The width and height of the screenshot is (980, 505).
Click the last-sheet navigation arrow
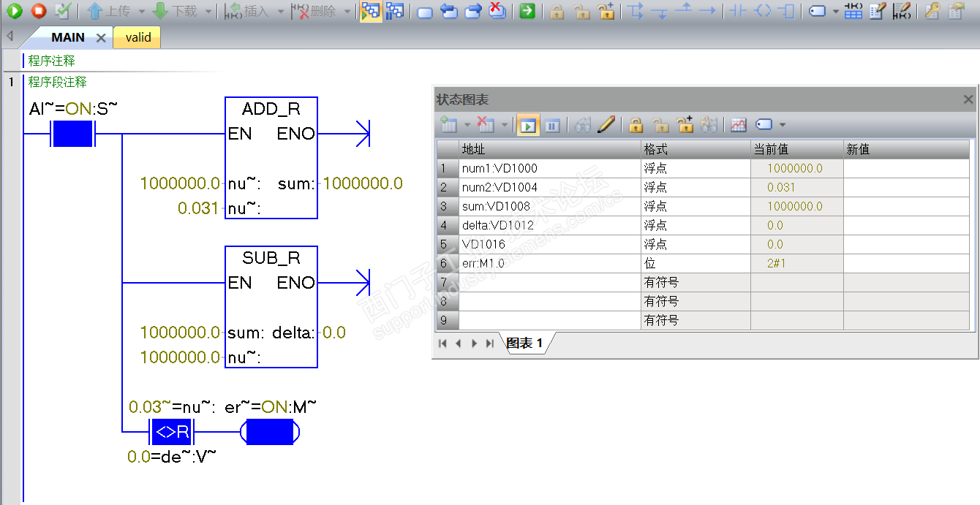pos(490,343)
